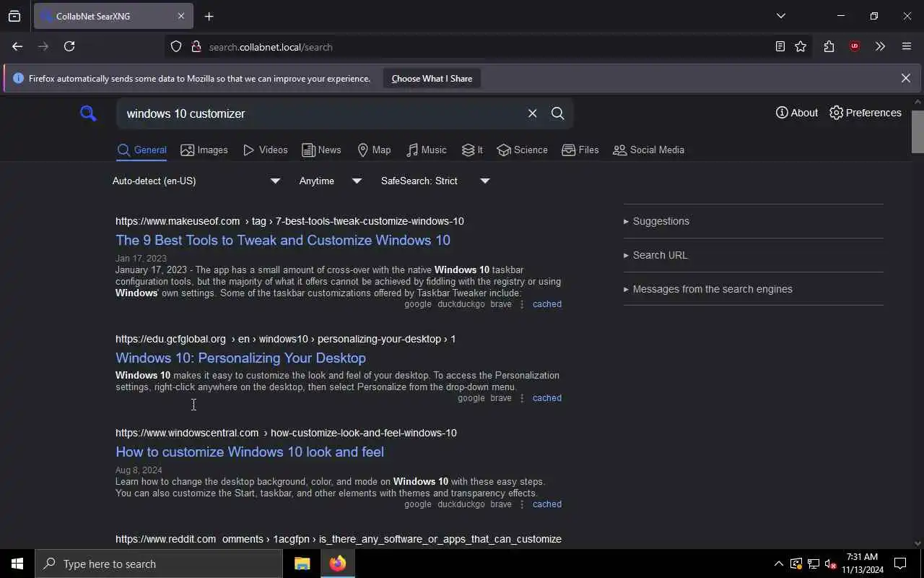Image resolution: width=924 pixels, height=578 pixels.
Task: Click the page vertical scrollbar thumb
Action: tap(918, 131)
